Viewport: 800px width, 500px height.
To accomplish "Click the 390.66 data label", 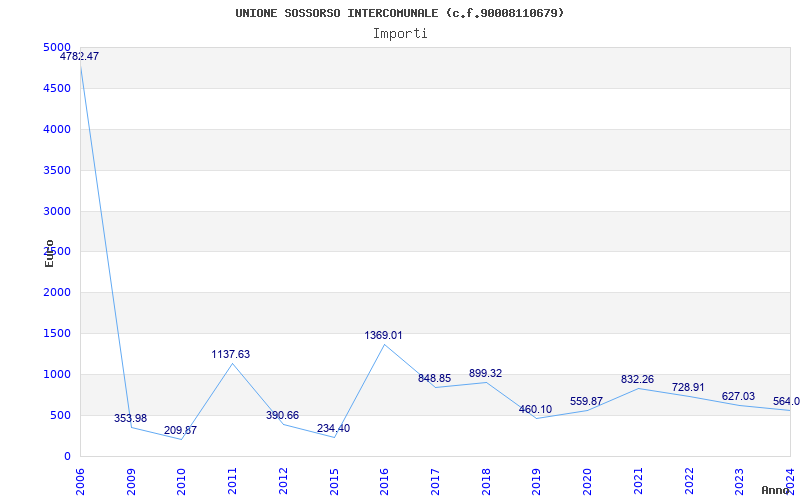I will click(x=282, y=415).
